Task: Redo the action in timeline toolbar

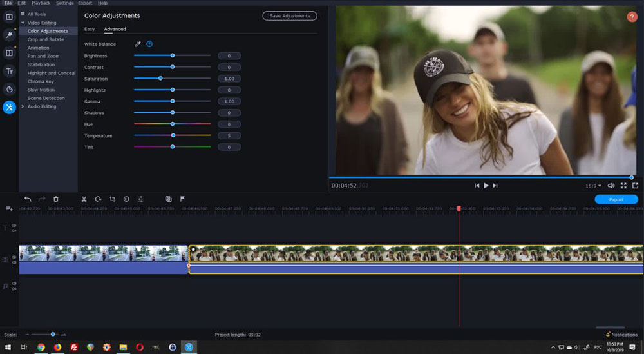Action: click(x=41, y=199)
